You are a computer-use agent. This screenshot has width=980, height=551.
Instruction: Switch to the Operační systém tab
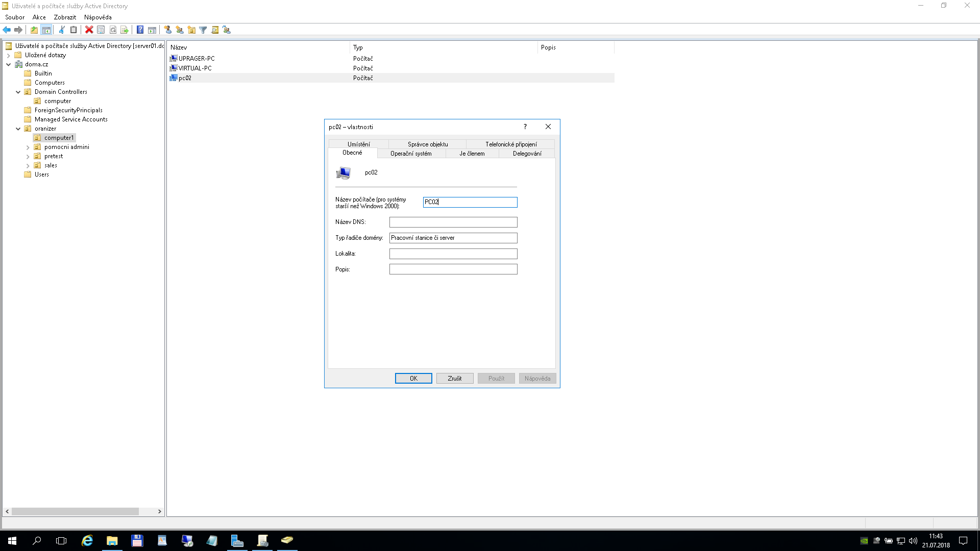click(x=411, y=154)
